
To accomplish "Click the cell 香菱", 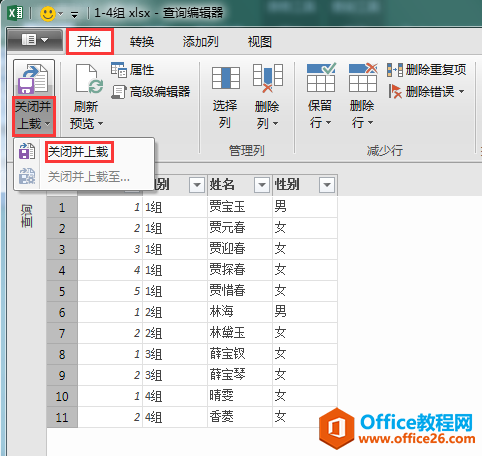I will click(x=240, y=417).
